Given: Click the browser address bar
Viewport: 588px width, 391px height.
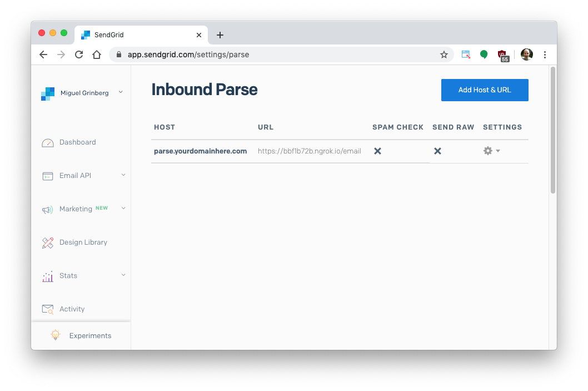Looking at the screenshot, I should 278,55.
